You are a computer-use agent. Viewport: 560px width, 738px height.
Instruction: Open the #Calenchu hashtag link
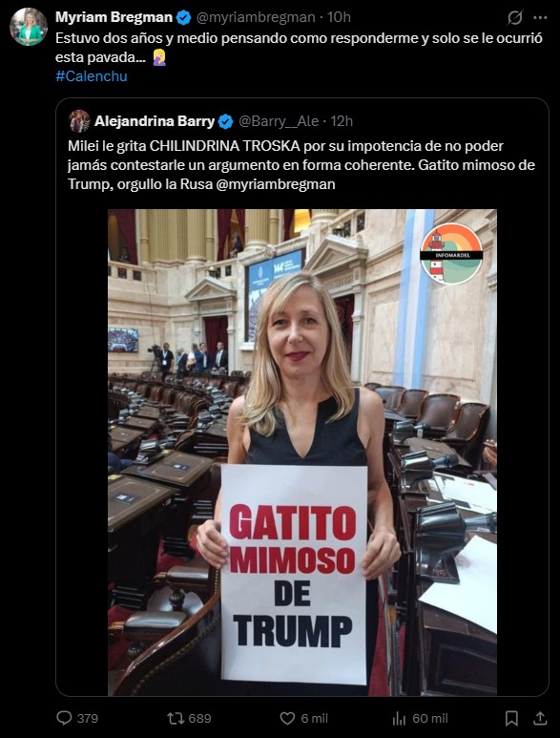click(x=92, y=76)
